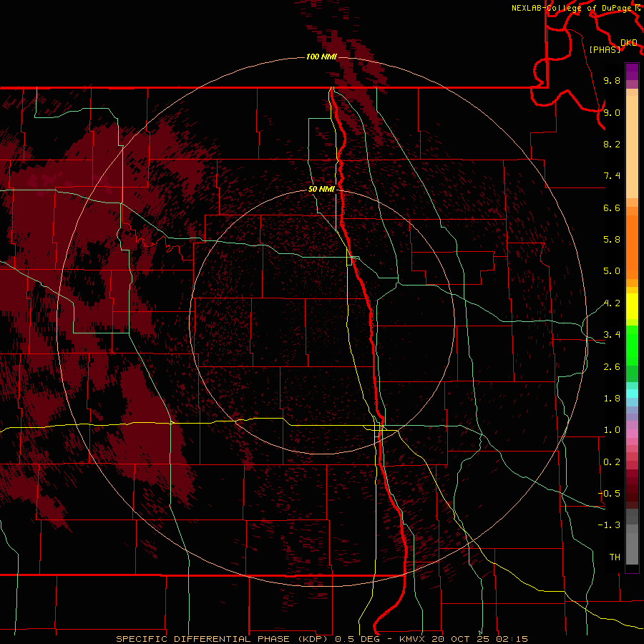644x644 pixels.
Task: Pick the long peach segment of color bar
Action: click(x=632, y=147)
